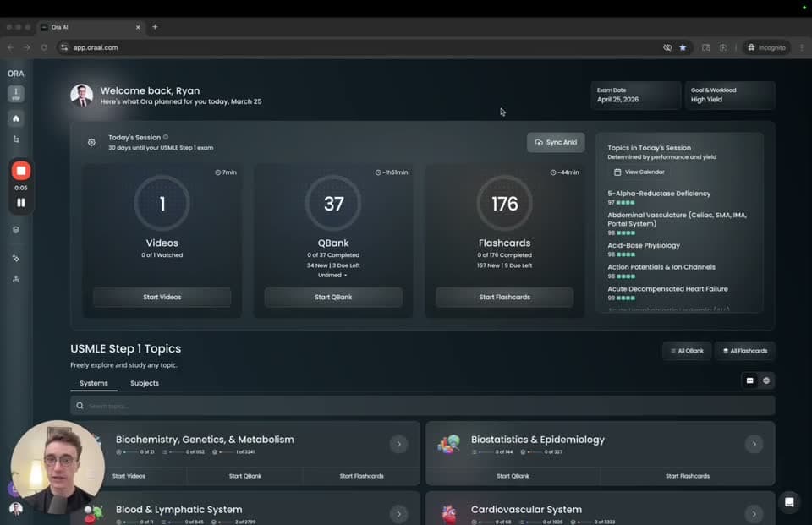The width and height of the screenshot is (812, 525).
Task: Switch to the Subjects tab
Action: click(x=144, y=383)
